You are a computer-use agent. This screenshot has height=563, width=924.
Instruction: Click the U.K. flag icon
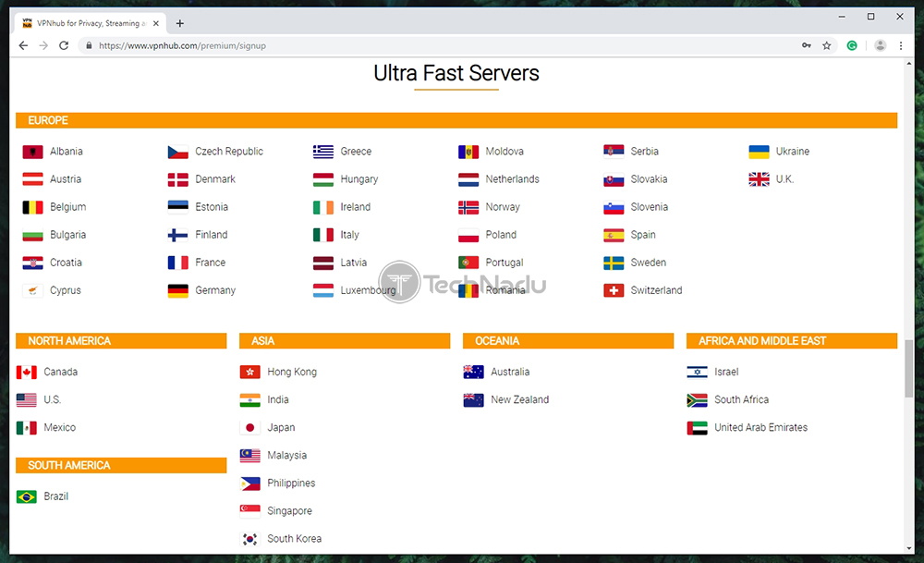pos(759,179)
